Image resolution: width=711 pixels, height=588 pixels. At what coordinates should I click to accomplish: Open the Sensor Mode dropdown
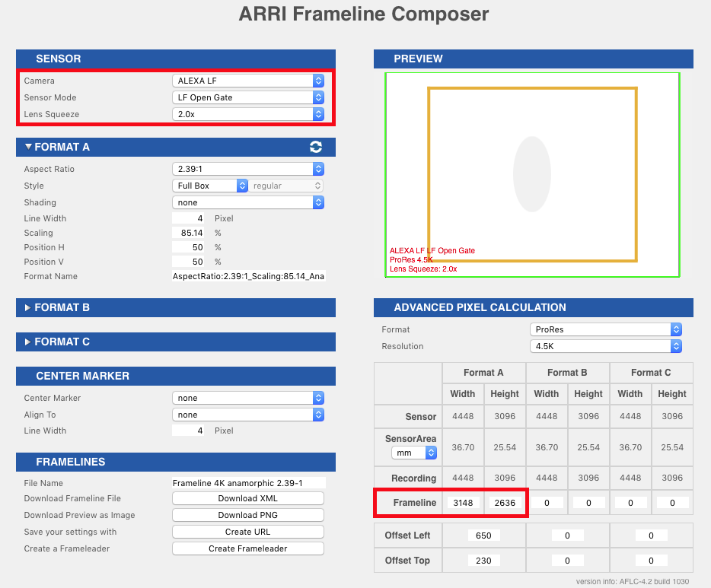point(248,97)
